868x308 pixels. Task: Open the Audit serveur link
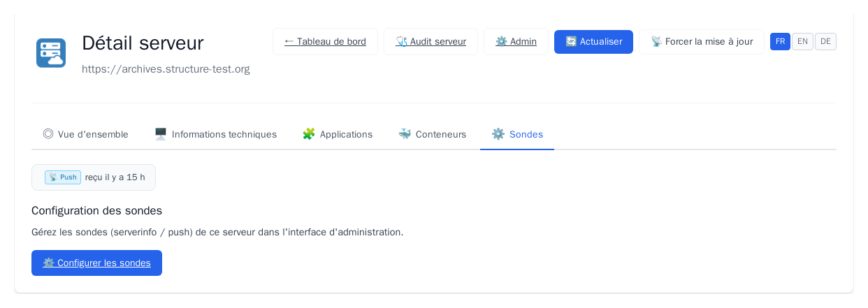pyautogui.click(x=431, y=42)
